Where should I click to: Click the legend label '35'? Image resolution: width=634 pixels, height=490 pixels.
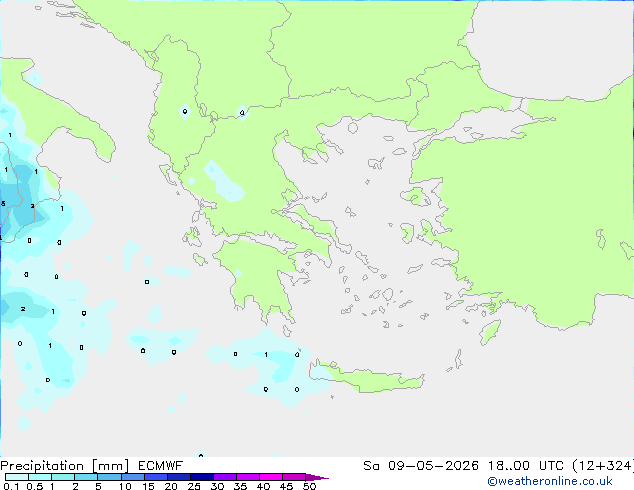click(240, 486)
